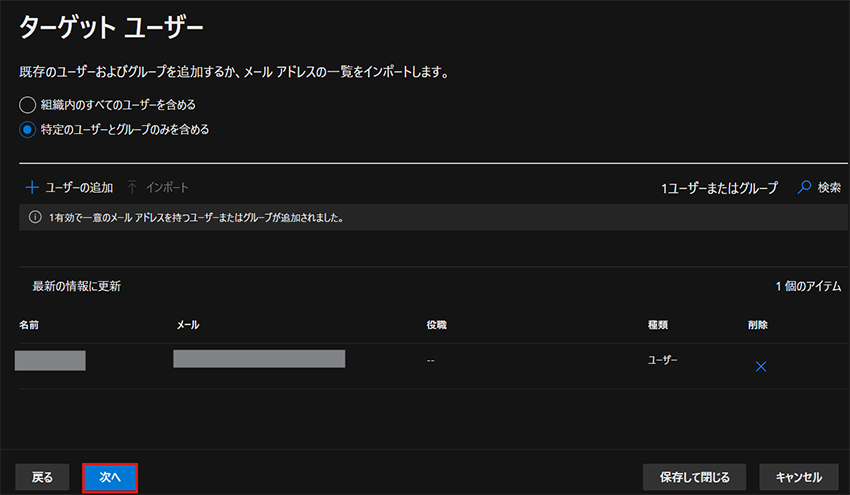This screenshot has height=495, width=850.
Task: Click the キャンセル button
Action: coord(799,477)
